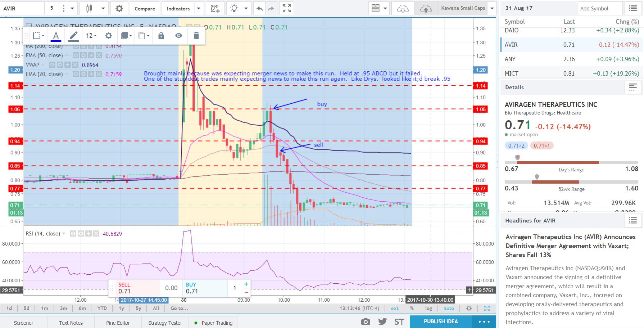Open the visual order layers menu
Viewport: 644px width, 328px height.
(x=126, y=36)
